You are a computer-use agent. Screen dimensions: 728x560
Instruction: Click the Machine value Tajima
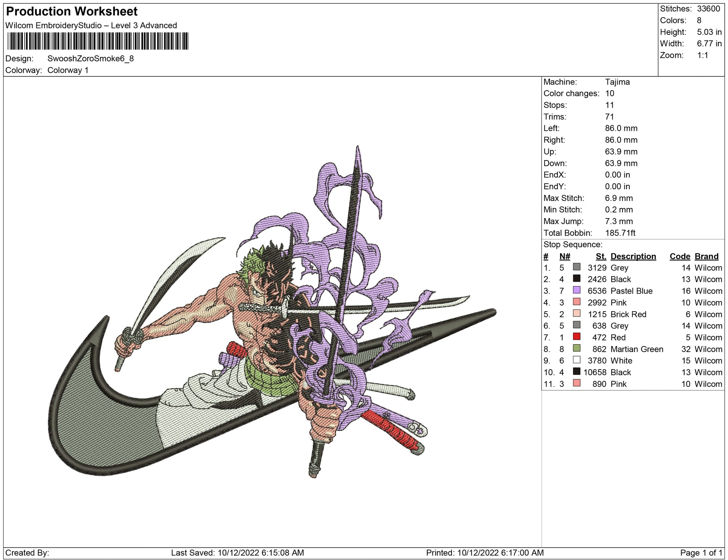(617, 82)
